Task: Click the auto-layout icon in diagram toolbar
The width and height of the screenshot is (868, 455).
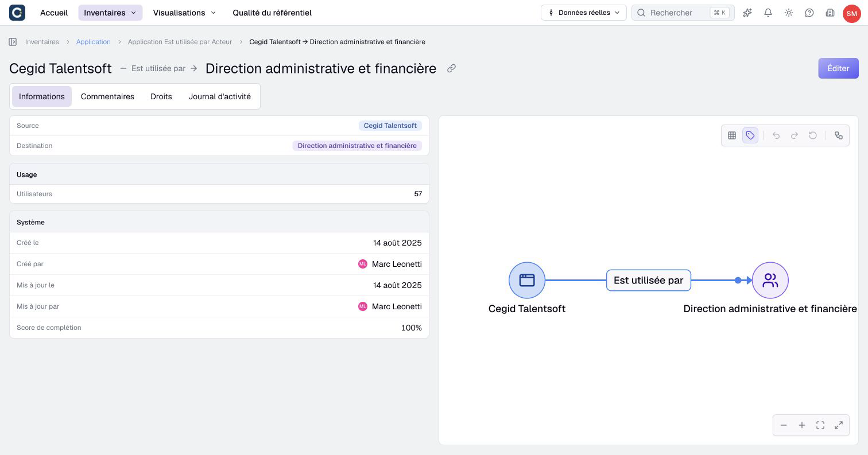Action: click(x=839, y=135)
